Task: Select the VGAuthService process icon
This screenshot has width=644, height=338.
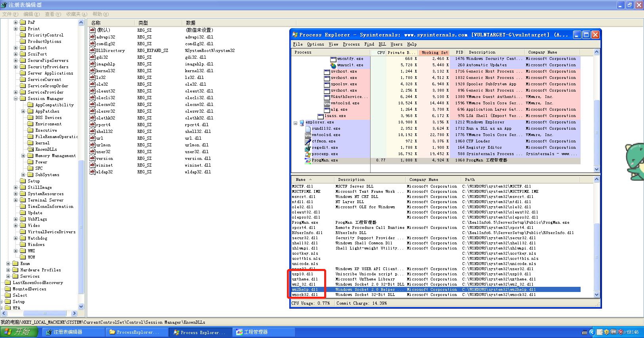Action: pyautogui.click(x=327, y=97)
